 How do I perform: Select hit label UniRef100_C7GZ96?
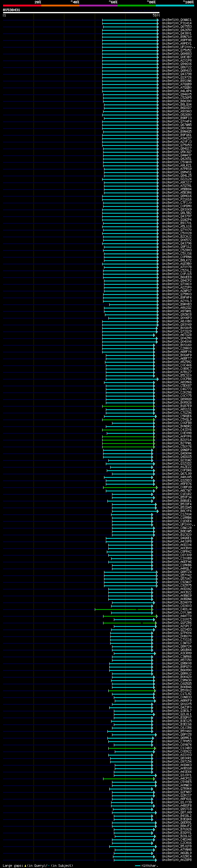click(177, 413)
